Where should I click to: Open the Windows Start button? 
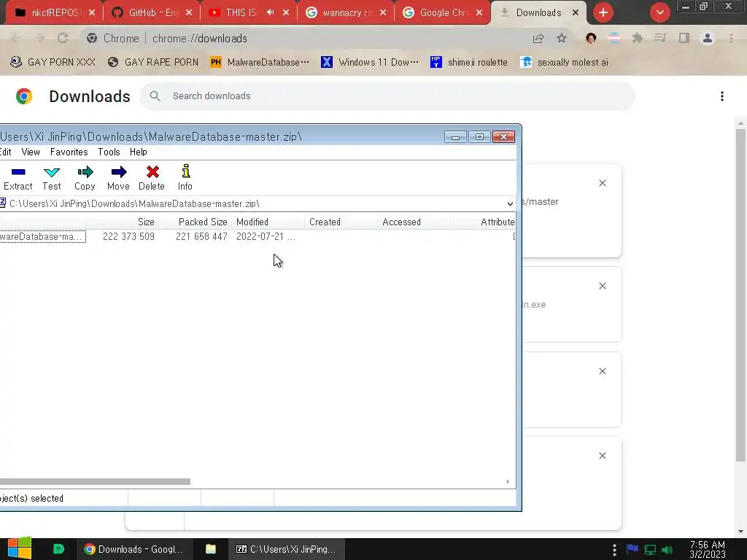20,549
